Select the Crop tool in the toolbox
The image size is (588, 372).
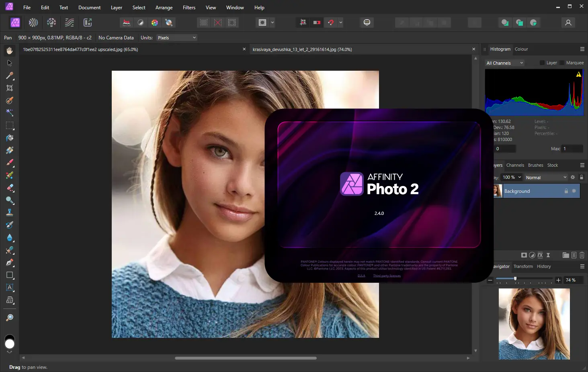(10, 88)
